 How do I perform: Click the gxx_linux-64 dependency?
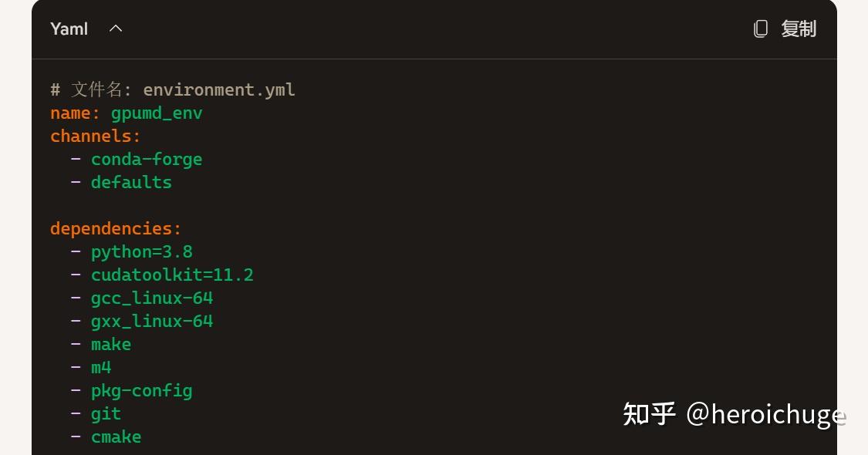[151, 321]
